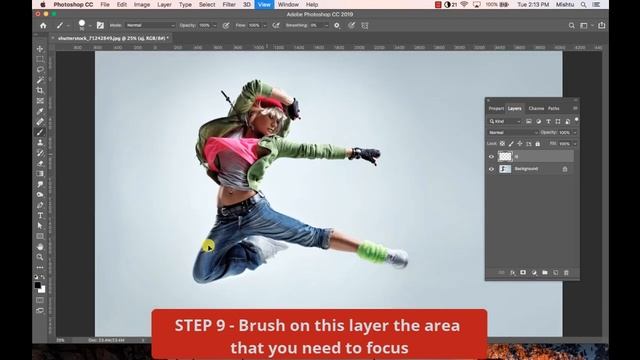The image size is (640, 360).
Task: Select the Move tool
Action: pos(40,49)
